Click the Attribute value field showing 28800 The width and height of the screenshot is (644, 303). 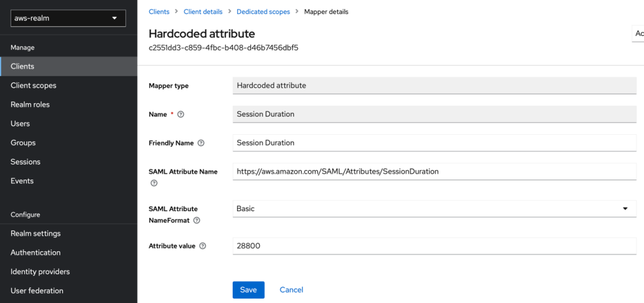[435, 246]
